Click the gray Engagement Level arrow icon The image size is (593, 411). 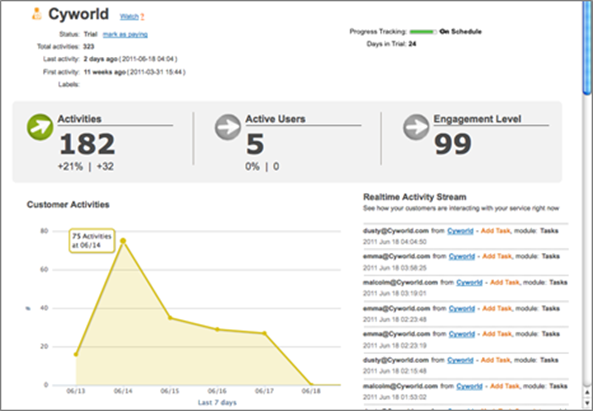(416, 127)
